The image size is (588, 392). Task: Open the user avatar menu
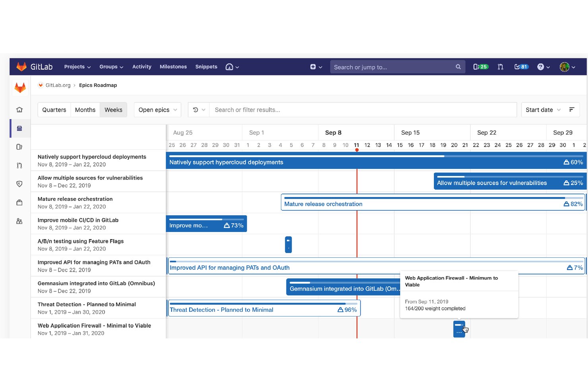567,67
